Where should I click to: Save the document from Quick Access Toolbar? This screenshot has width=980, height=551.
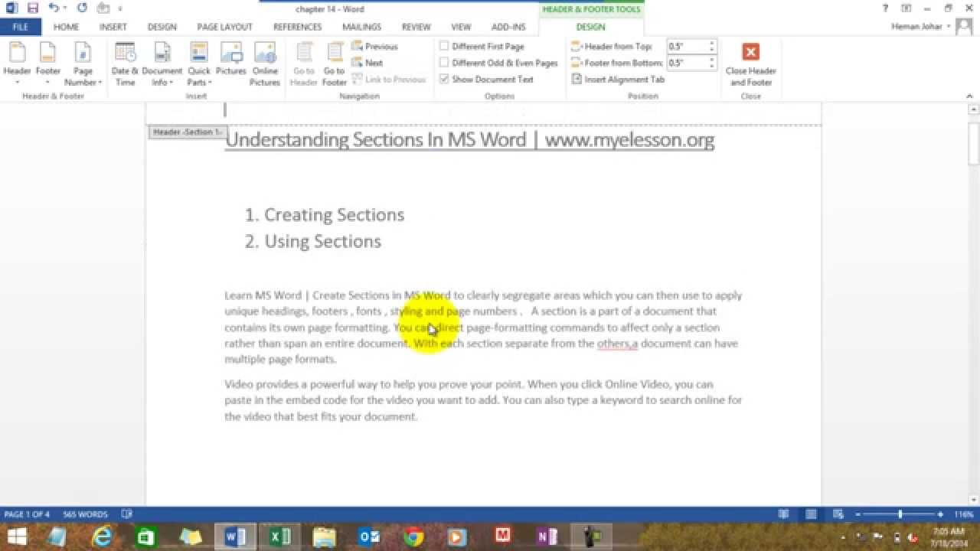pos(32,8)
